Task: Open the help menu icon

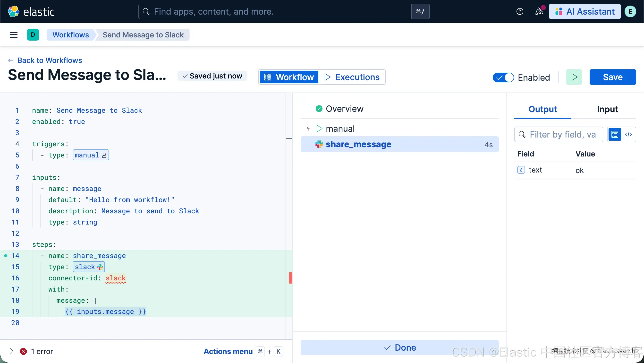Action: (520, 11)
